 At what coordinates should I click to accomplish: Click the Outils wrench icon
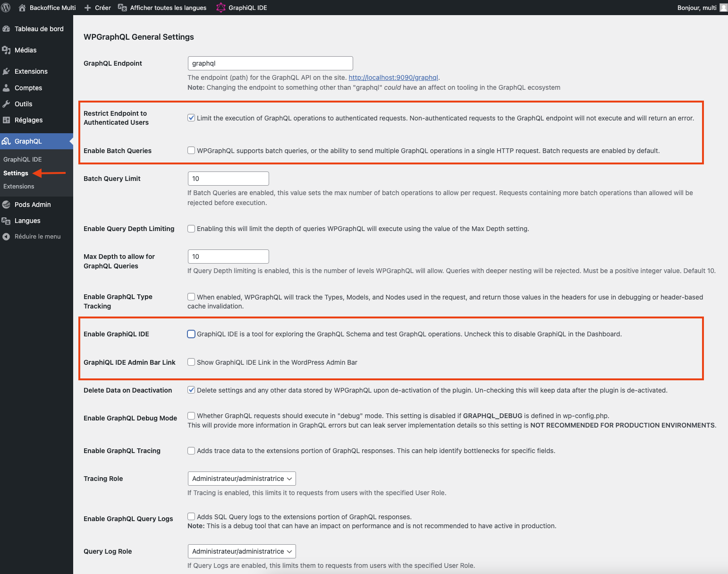click(x=6, y=104)
